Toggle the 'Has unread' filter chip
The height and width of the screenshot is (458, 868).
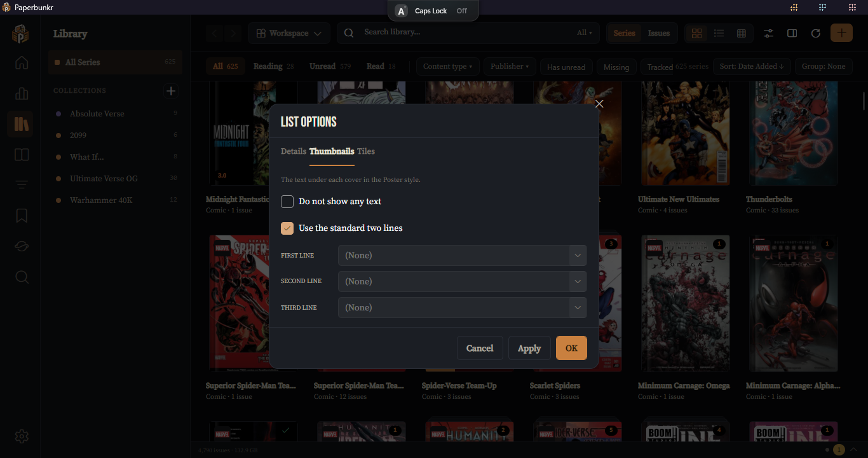pyautogui.click(x=566, y=67)
